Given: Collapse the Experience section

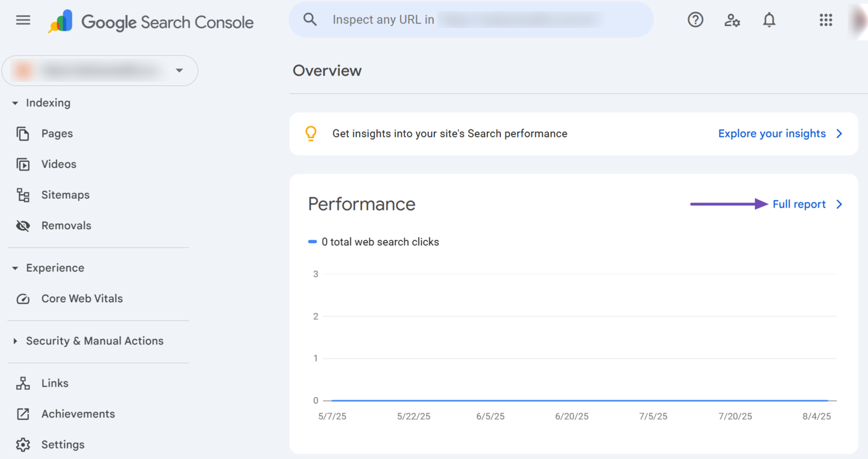Looking at the screenshot, I should click(x=15, y=268).
